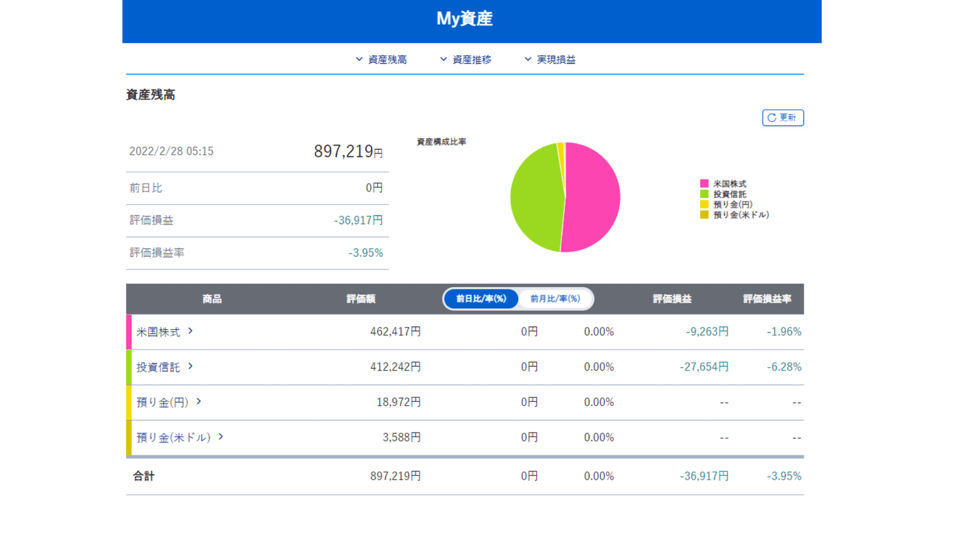
Task: Click the -9,263円 value in the 米国株式 row
Action: 707,332
